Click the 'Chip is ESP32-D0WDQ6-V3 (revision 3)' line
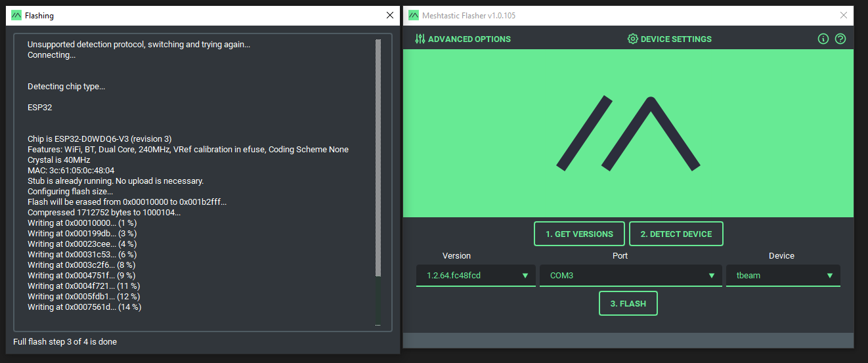The height and width of the screenshot is (363, 868). click(100, 139)
